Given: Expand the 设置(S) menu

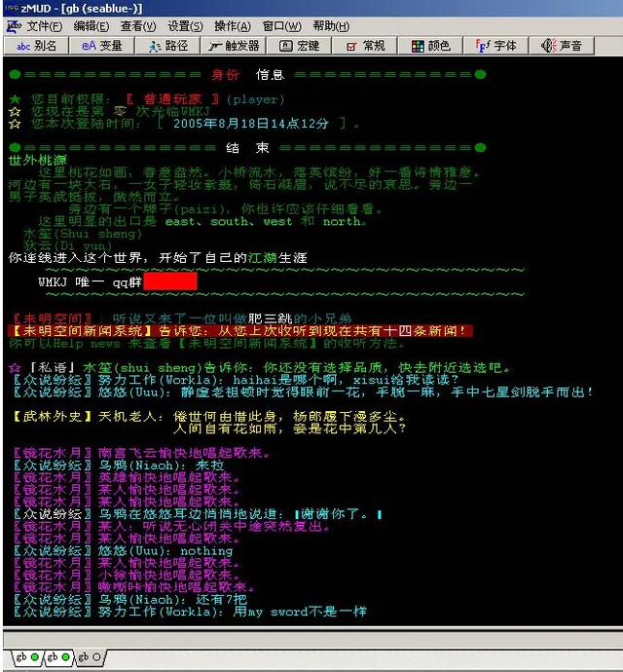Looking at the screenshot, I should [185, 26].
